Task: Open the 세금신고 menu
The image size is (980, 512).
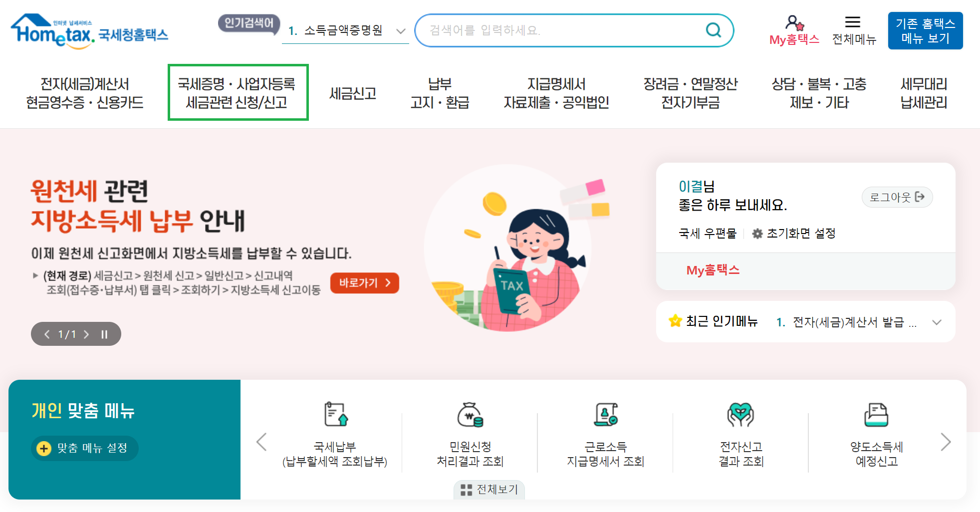Action: click(353, 92)
